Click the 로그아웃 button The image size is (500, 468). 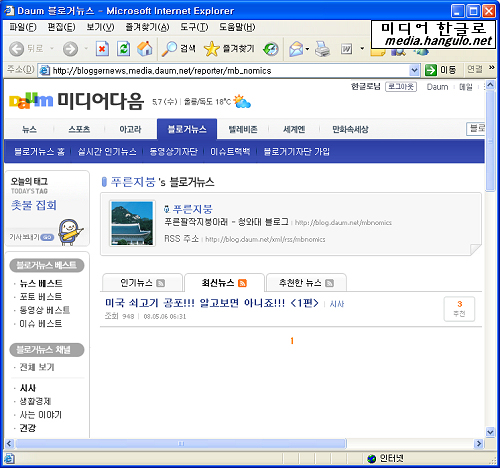point(401,87)
